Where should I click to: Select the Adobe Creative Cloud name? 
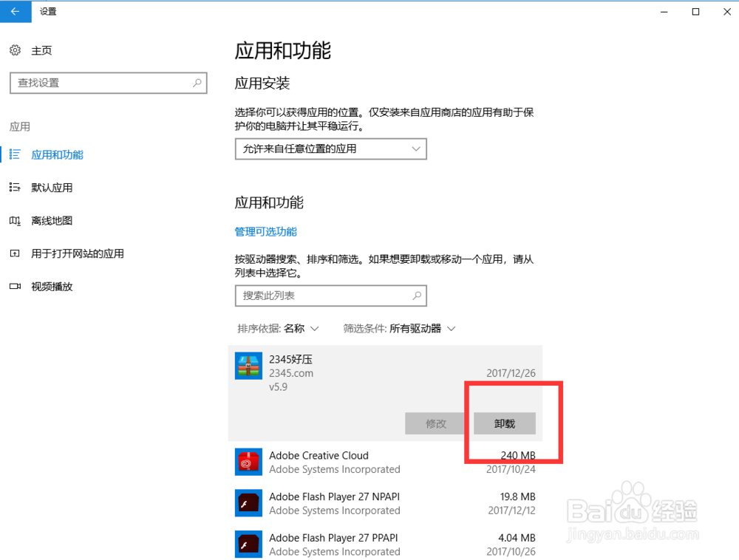[319, 455]
